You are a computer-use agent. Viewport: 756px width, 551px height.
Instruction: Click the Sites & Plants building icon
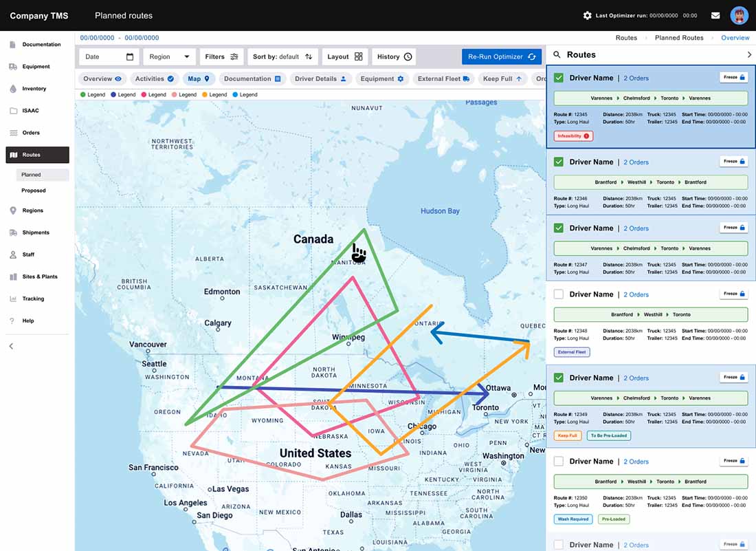(x=13, y=277)
